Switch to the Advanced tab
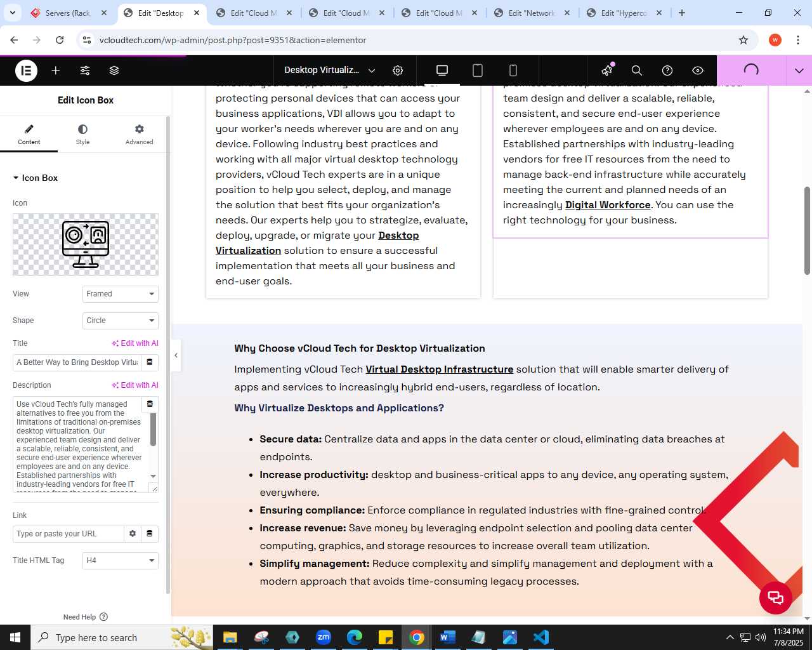The height and width of the screenshot is (650, 812). (x=139, y=134)
